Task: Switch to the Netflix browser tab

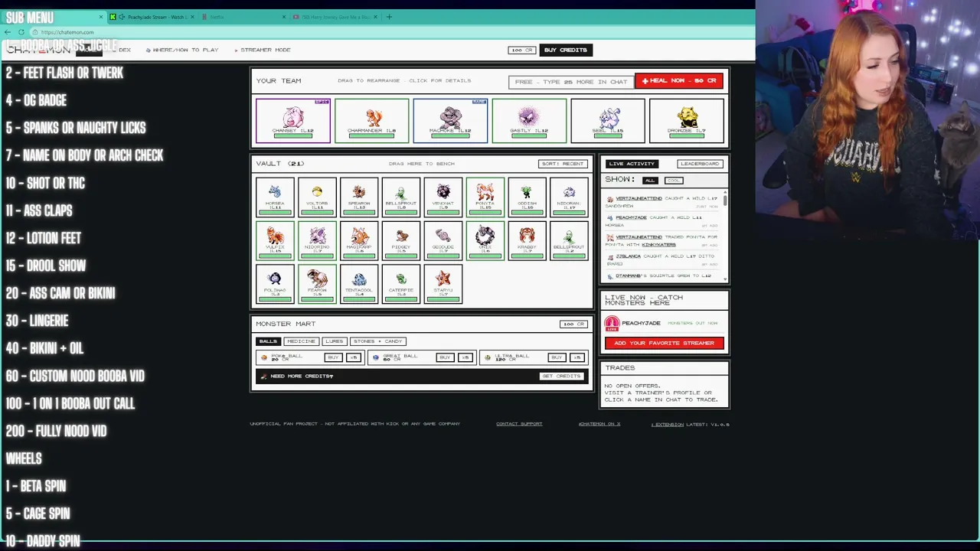Action: (x=243, y=17)
